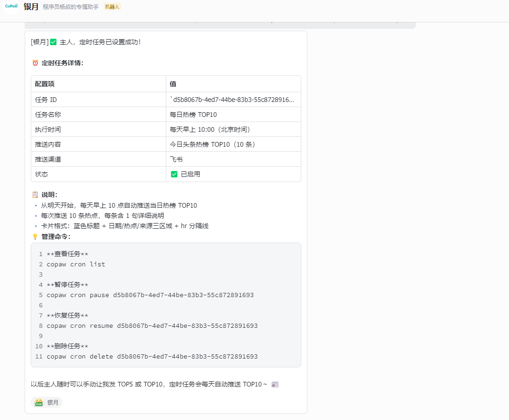Click the copaw cron resume command line
This screenshot has height=420, width=509.
pos(152,325)
